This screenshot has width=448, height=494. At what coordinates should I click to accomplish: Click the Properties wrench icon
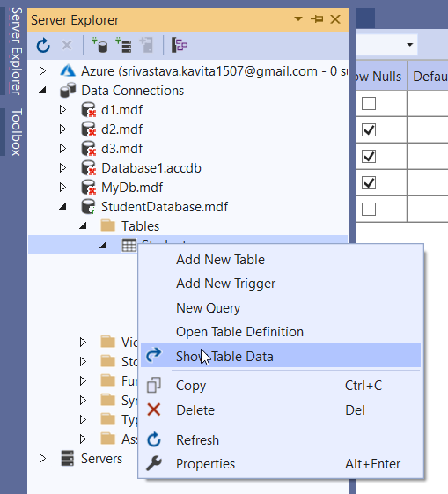154,464
